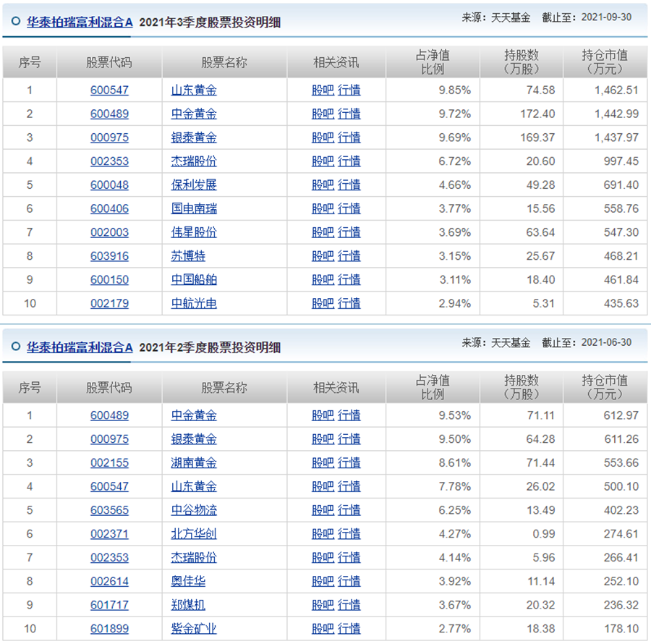Image resolution: width=651 pixels, height=644 pixels.
Task: Open 中航光电 stock name link
Action: (194, 303)
